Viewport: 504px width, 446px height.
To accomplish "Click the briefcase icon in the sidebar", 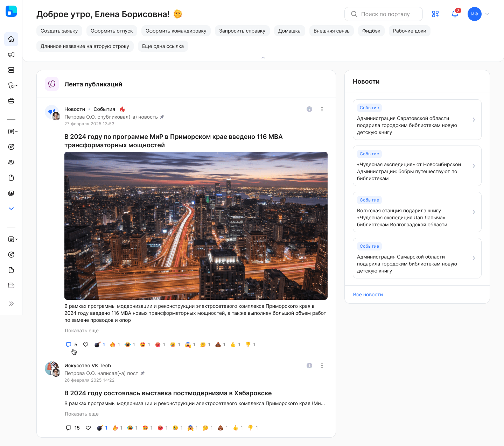I will 11,101.
